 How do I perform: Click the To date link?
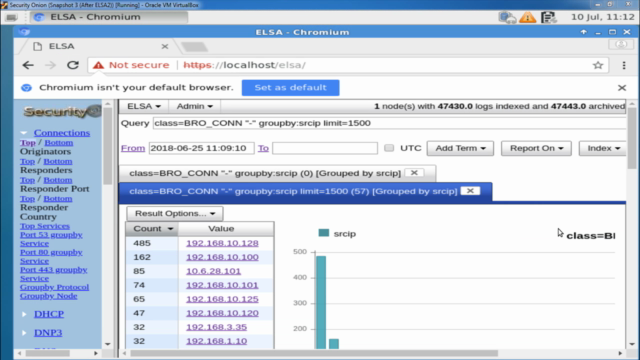[263, 148]
